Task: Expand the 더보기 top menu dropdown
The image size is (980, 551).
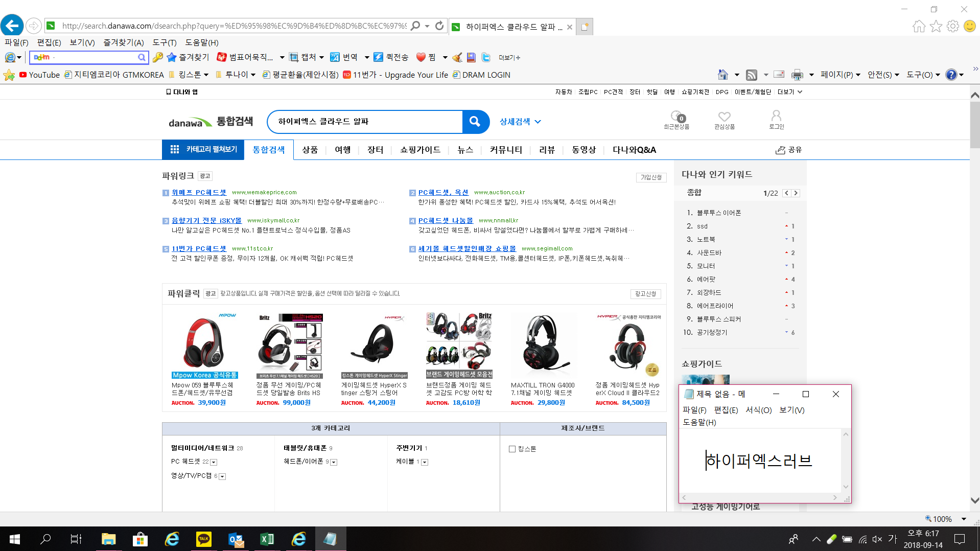Action: click(x=790, y=92)
